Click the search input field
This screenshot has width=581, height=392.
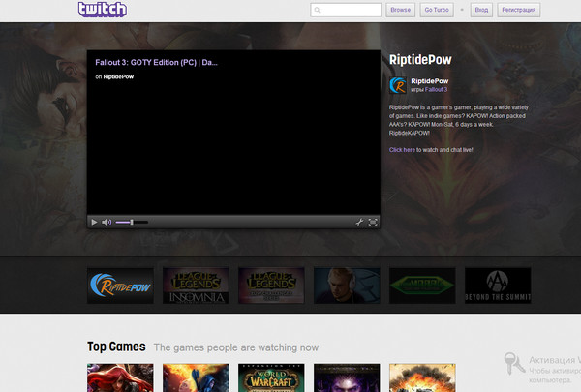tap(346, 10)
